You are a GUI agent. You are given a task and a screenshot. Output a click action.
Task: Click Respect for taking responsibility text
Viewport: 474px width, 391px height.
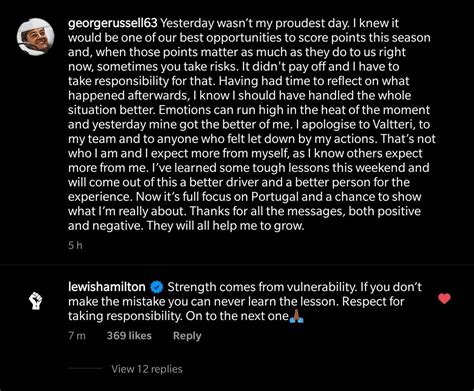click(x=236, y=309)
